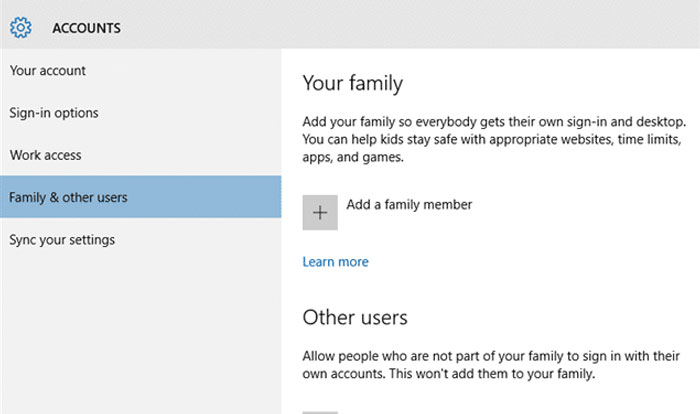Open the Your account section
The image size is (700, 414).
tap(48, 71)
